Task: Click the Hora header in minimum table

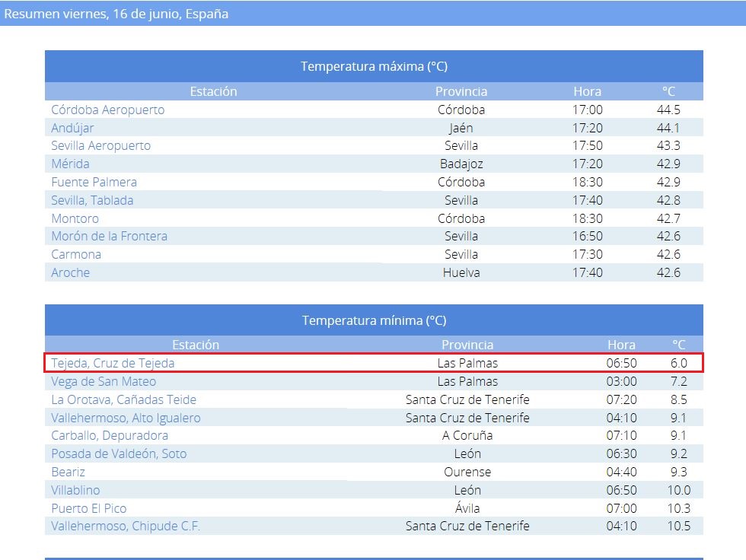Action: 621,345
